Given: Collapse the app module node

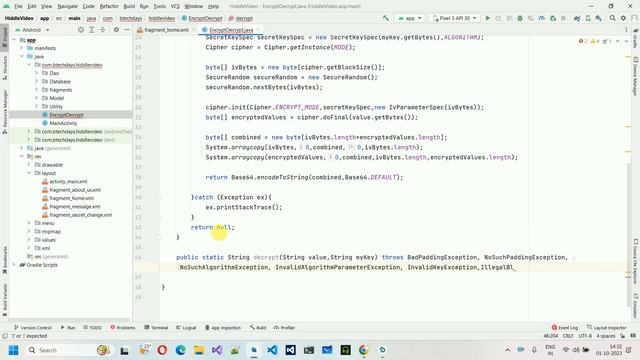Looking at the screenshot, I should point(15,40).
